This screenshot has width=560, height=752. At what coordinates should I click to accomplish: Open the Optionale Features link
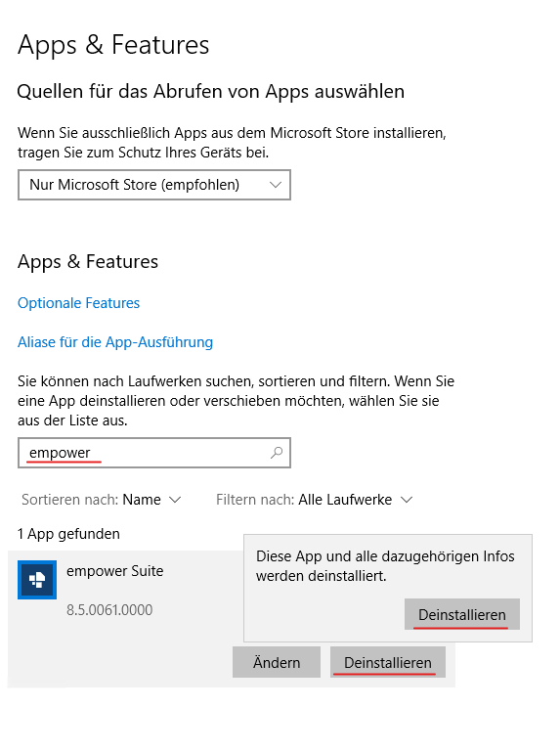pos(78,303)
